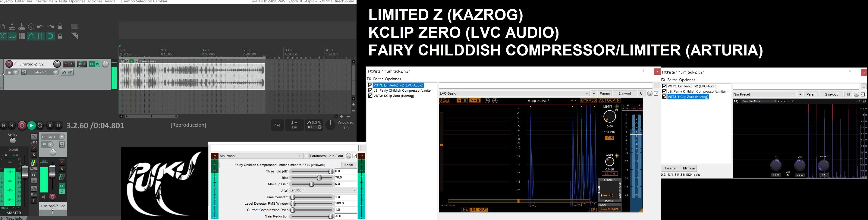Go to project start transport button
The height and width of the screenshot is (220, 868).
point(3,125)
